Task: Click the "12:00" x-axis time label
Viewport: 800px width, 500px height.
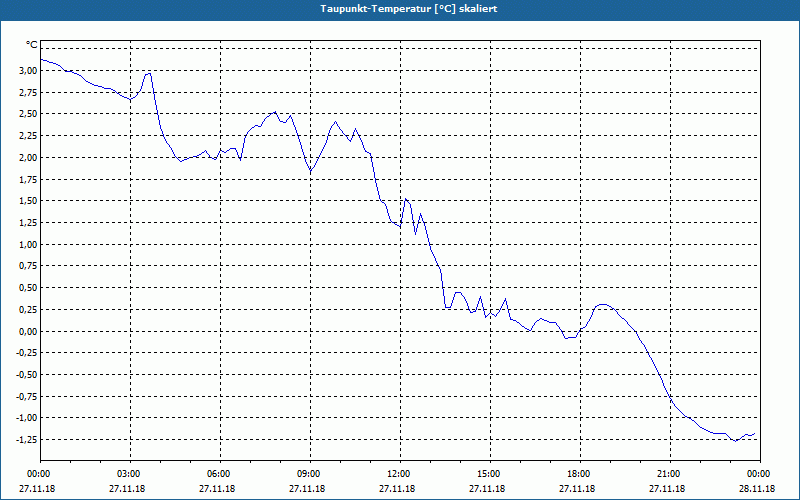Action: tap(400, 474)
